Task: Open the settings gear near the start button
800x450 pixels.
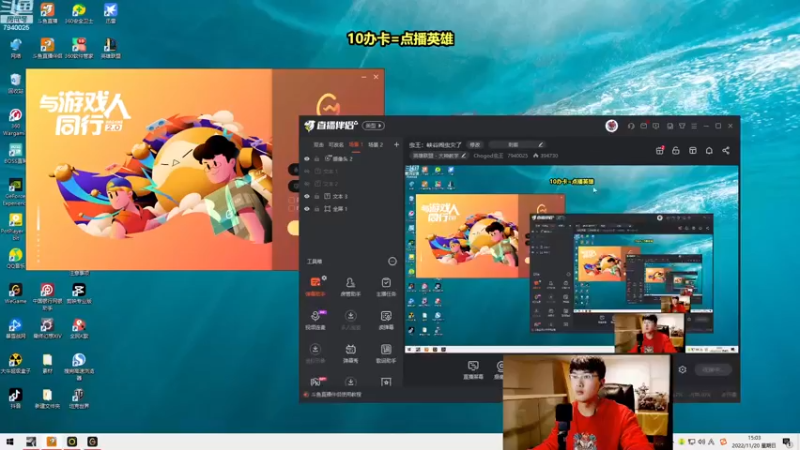Action: click(x=683, y=369)
